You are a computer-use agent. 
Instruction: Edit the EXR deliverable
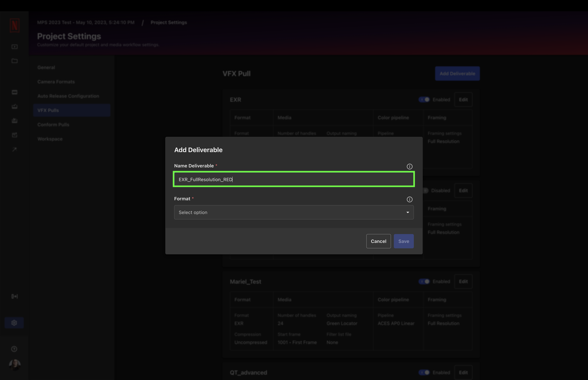463,100
